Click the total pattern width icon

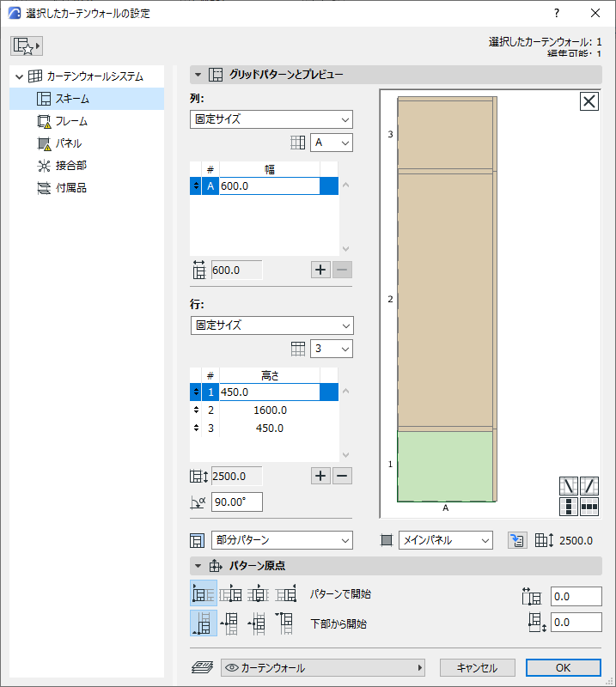199,270
